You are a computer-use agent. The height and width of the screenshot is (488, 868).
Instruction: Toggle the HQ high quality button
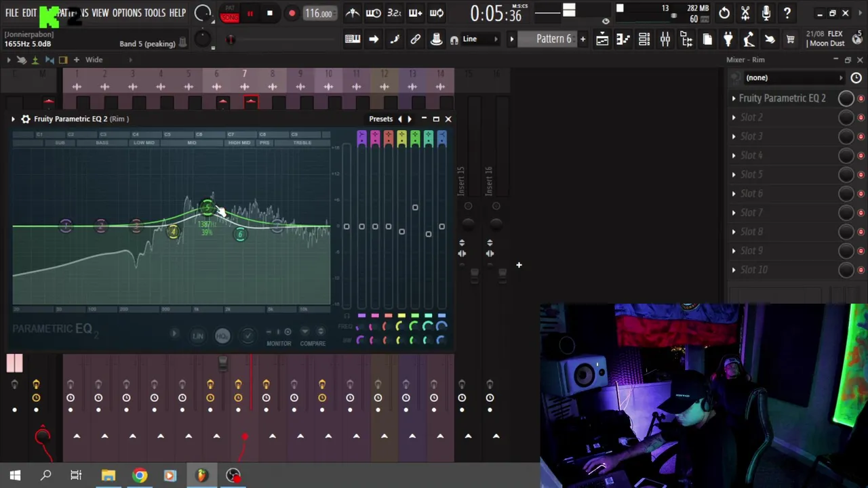(x=222, y=335)
